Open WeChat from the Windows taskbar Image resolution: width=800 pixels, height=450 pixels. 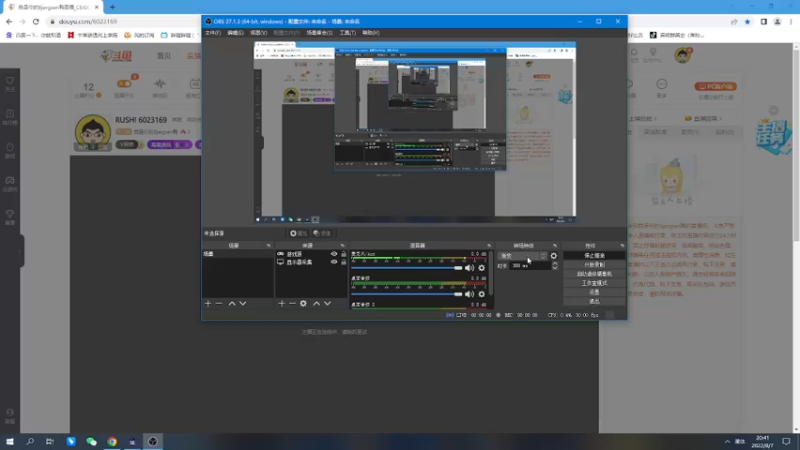tap(91, 441)
